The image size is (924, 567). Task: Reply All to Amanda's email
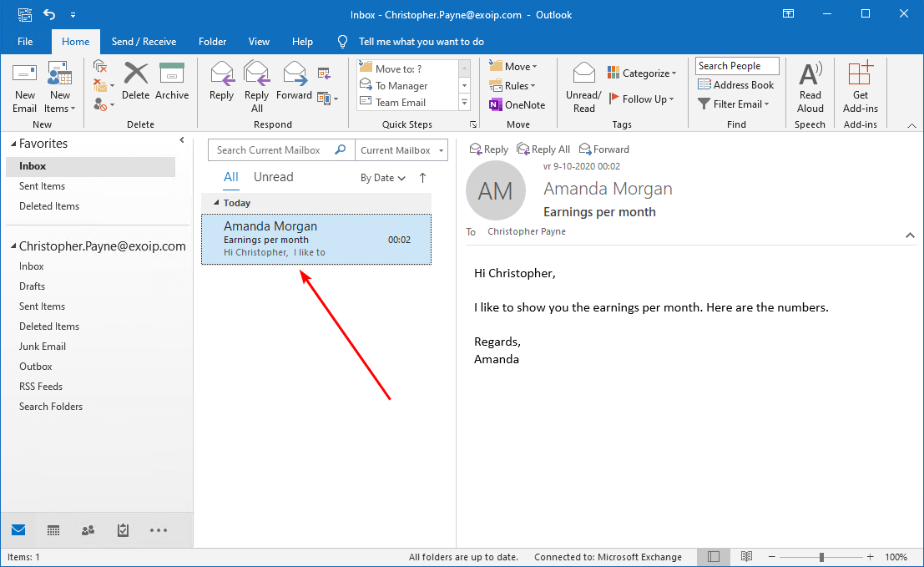pyautogui.click(x=543, y=149)
